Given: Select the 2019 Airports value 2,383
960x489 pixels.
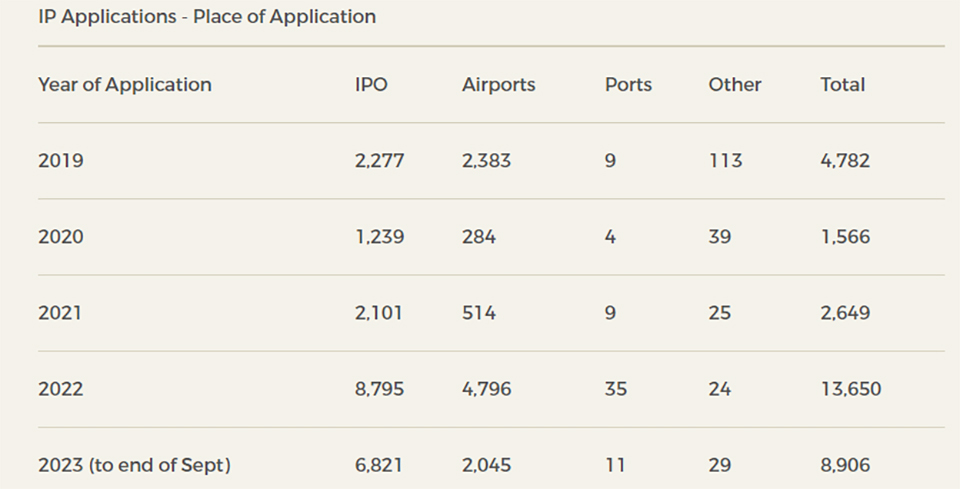Looking at the screenshot, I should (x=486, y=161).
